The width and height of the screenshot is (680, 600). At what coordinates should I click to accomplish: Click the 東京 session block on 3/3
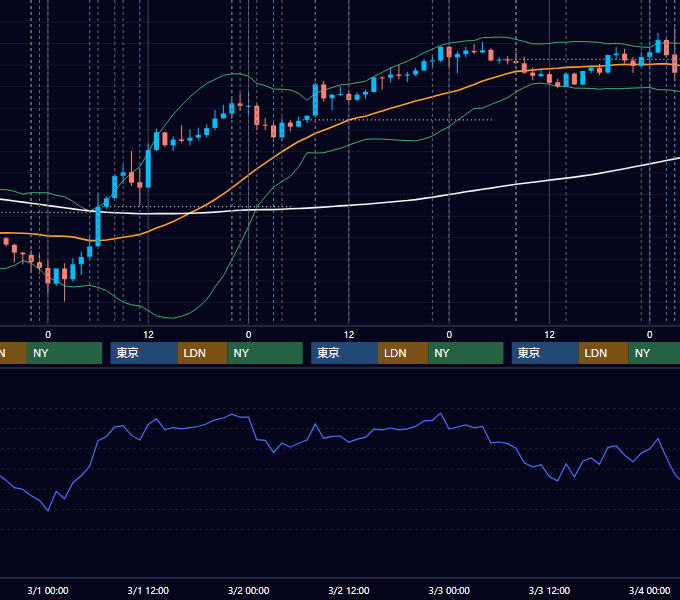coord(545,353)
